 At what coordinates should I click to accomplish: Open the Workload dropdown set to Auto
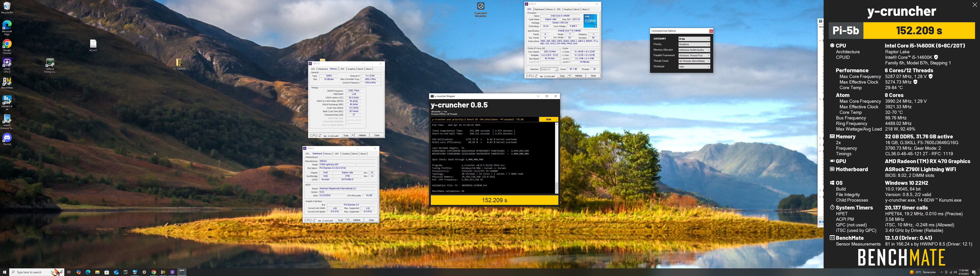point(694,67)
